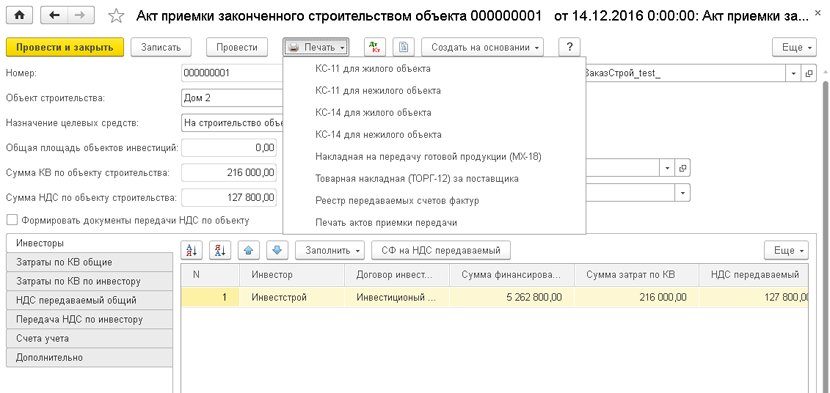Expand the dropdown of the lowest right-side field
This screenshot has width=830, height=393.
tap(682, 193)
